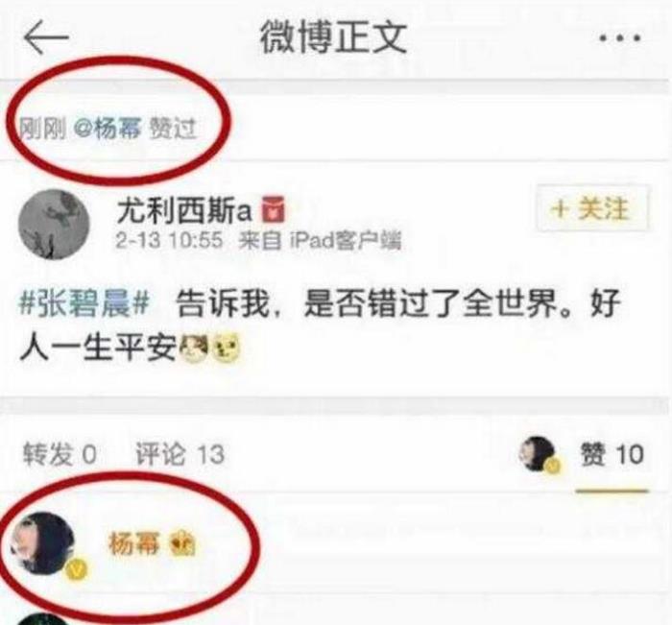Click the gold V verification badge on 杨幂 avatar
Image resolution: width=672 pixels, height=625 pixels.
[x=77, y=570]
